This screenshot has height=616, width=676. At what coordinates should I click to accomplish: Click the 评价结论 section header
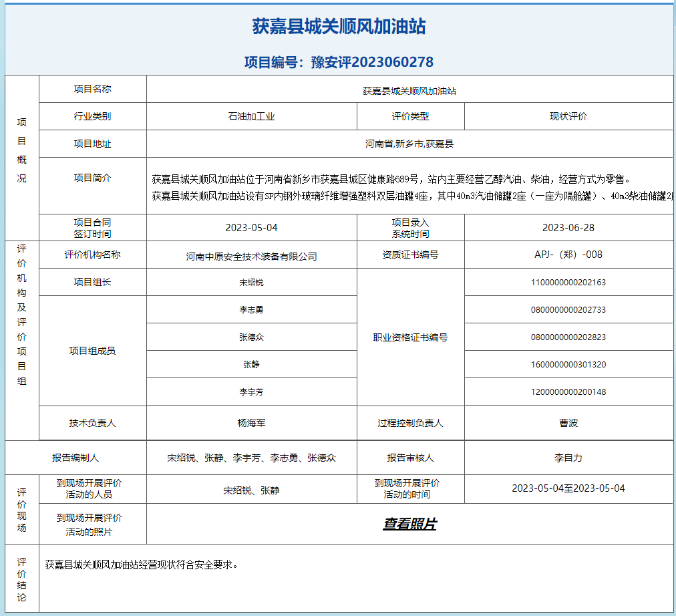pyautogui.click(x=21, y=579)
